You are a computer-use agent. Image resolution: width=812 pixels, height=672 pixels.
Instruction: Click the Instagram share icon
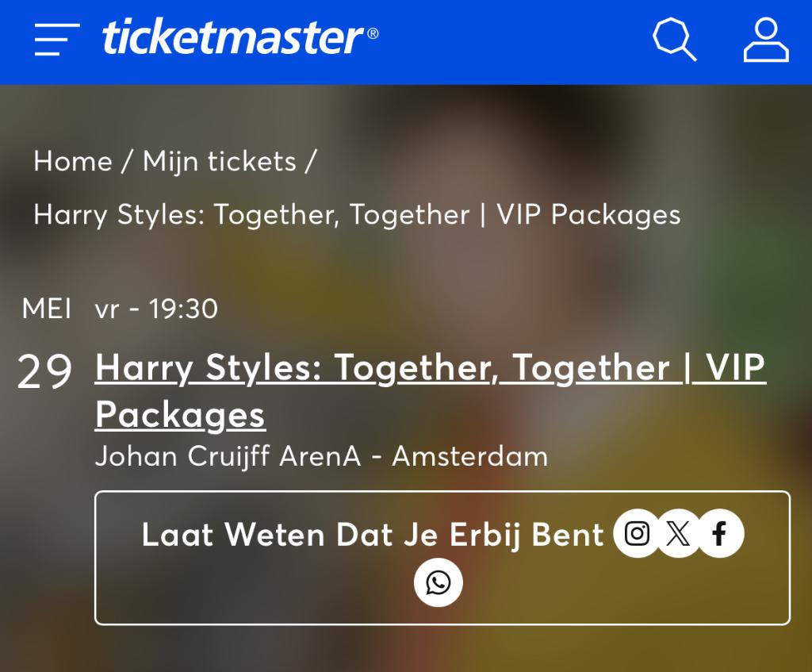[637, 534]
